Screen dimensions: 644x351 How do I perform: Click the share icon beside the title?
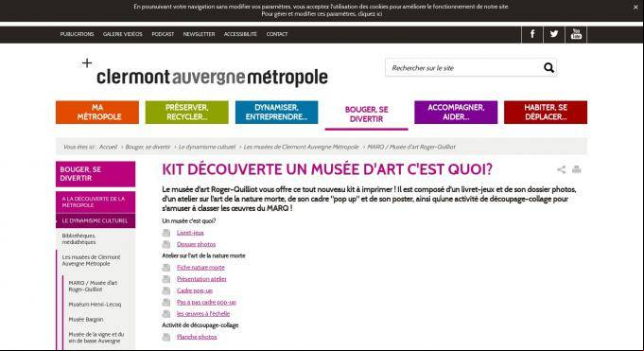561,169
